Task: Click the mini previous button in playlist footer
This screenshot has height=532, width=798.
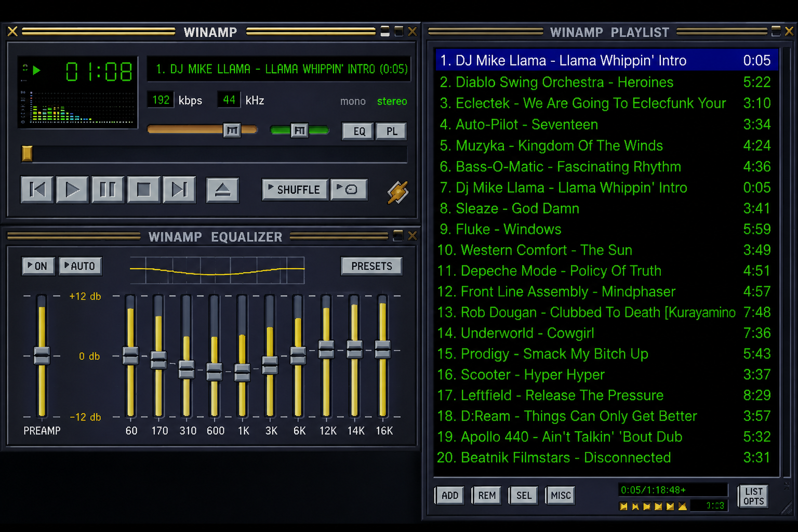Action: [623, 506]
